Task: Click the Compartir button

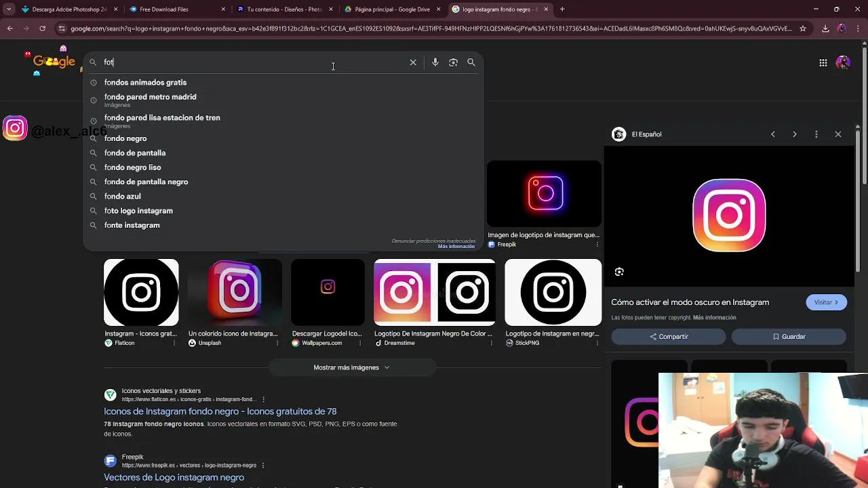Action: (x=669, y=337)
